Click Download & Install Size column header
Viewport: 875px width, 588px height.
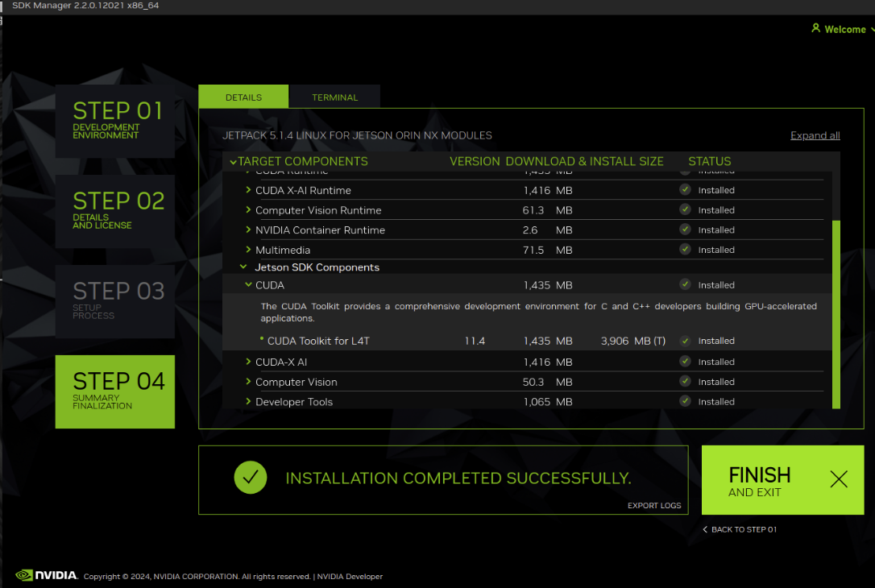click(x=584, y=161)
